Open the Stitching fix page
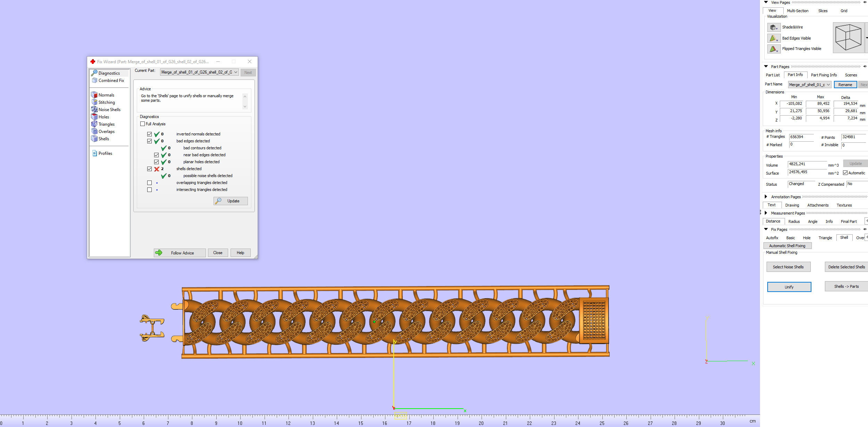This screenshot has height=427, width=868. [x=106, y=102]
